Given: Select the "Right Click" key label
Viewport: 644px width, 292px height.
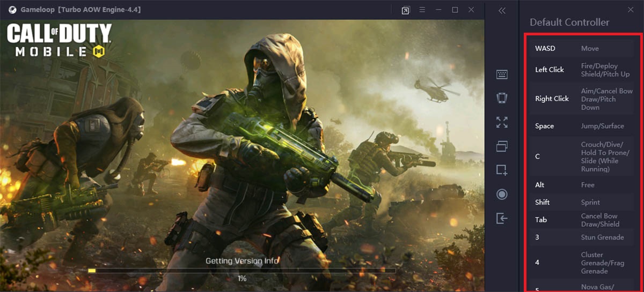Looking at the screenshot, I should 552,99.
